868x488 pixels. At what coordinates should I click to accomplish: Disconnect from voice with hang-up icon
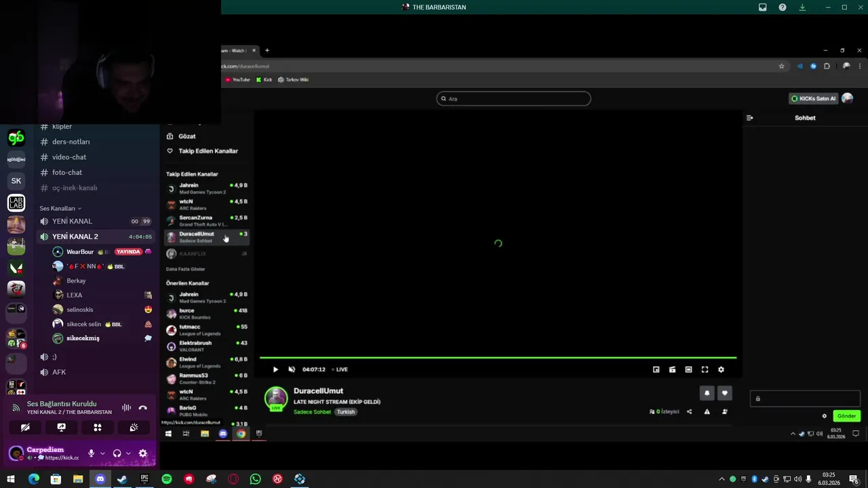tap(142, 407)
